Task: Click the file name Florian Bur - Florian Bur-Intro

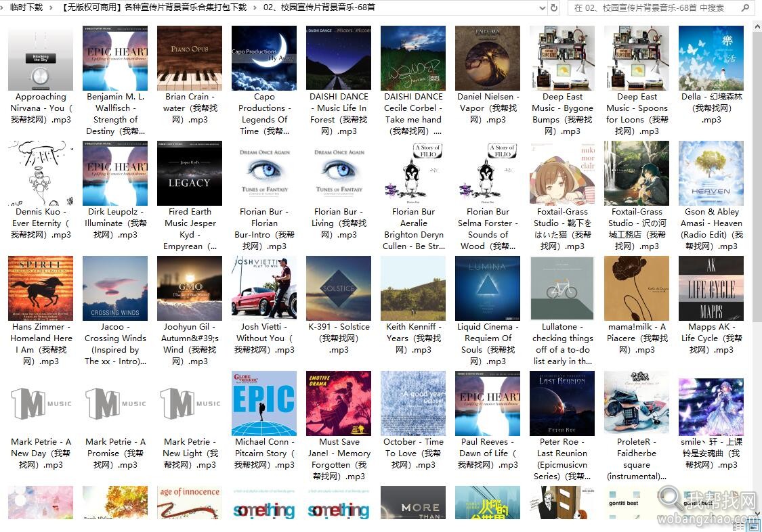Action: tap(264, 229)
